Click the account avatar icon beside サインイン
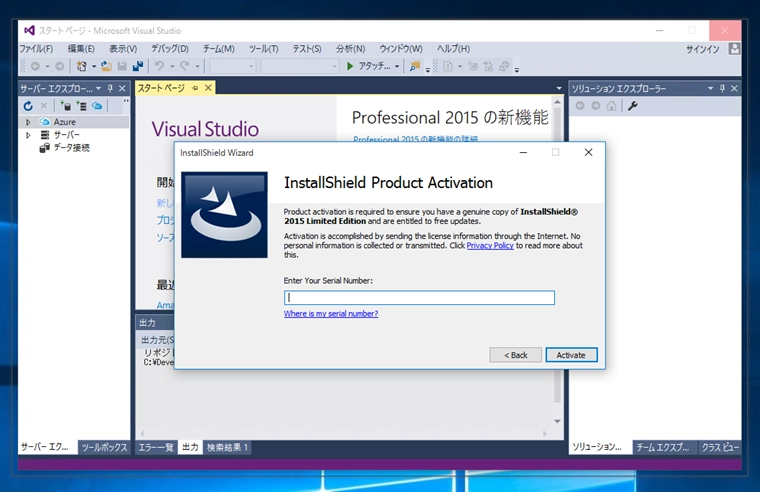 [734, 48]
